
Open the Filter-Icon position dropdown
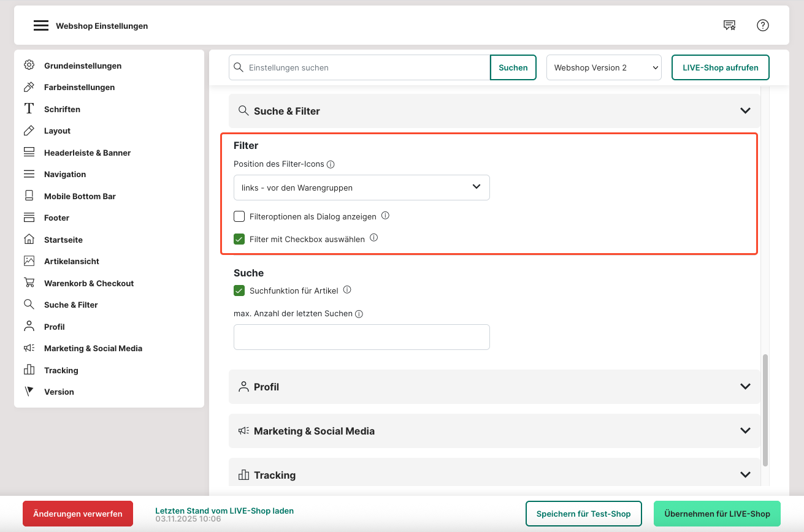pyautogui.click(x=361, y=188)
